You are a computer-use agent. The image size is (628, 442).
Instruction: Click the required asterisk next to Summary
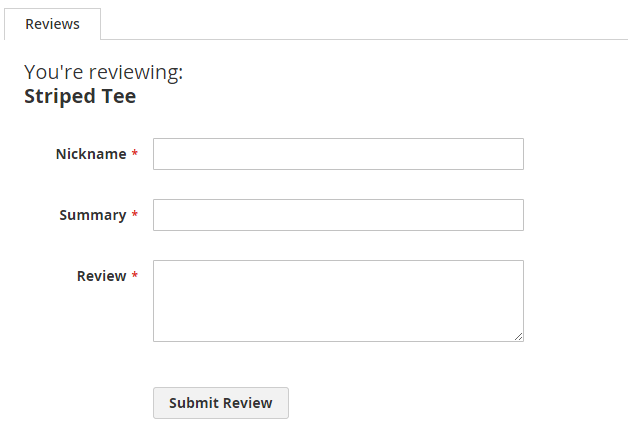click(x=135, y=215)
